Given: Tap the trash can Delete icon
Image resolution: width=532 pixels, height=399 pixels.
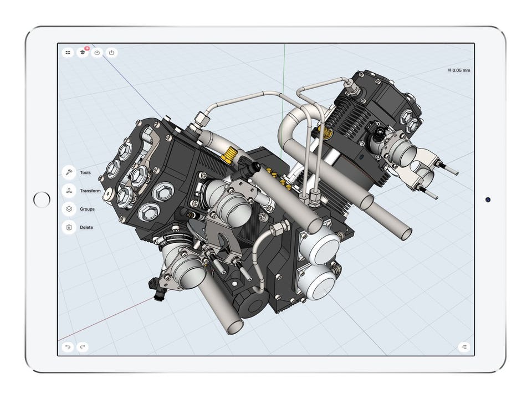Looking at the screenshot, I should pos(69,227).
